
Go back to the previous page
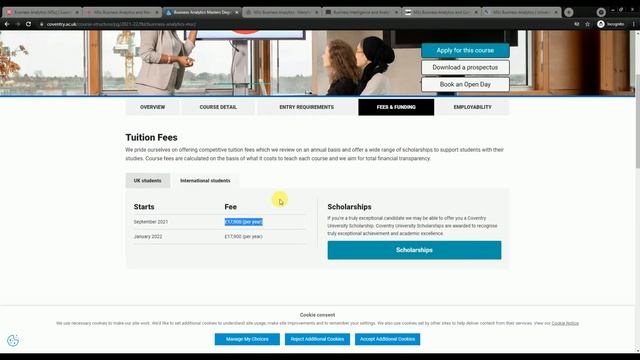coord(7,24)
